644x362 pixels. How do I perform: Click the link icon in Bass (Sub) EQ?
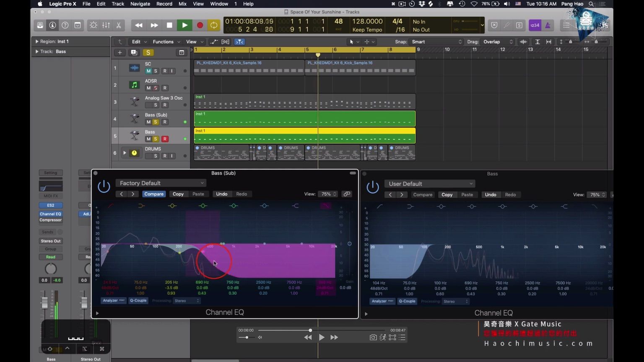[x=347, y=194]
